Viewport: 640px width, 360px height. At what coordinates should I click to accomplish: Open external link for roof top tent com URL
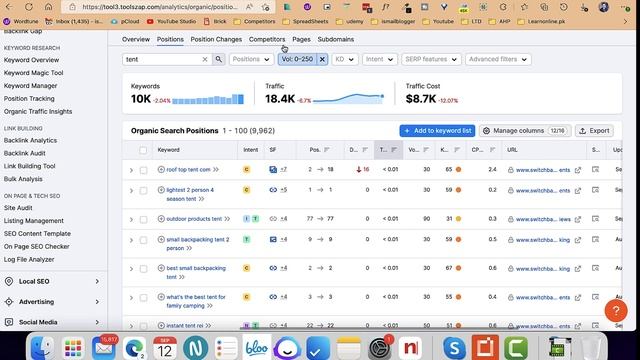[x=578, y=170]
